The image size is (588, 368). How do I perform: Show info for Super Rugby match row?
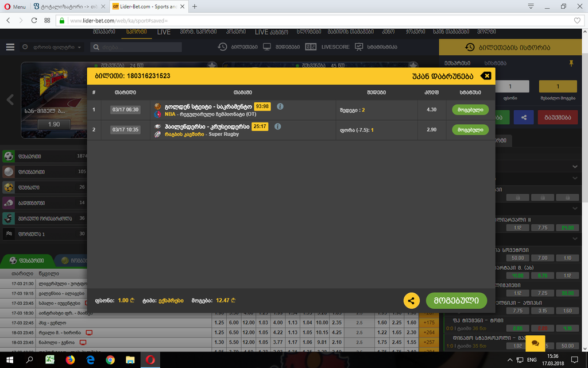click(277, 126)
